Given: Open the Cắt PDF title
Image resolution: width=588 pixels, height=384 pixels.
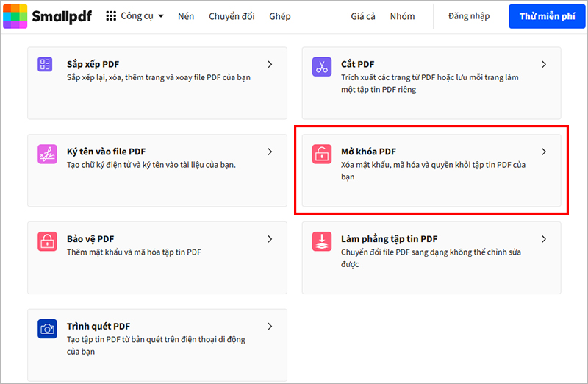Looking at the screenshot, I should (x=358, y=64).
